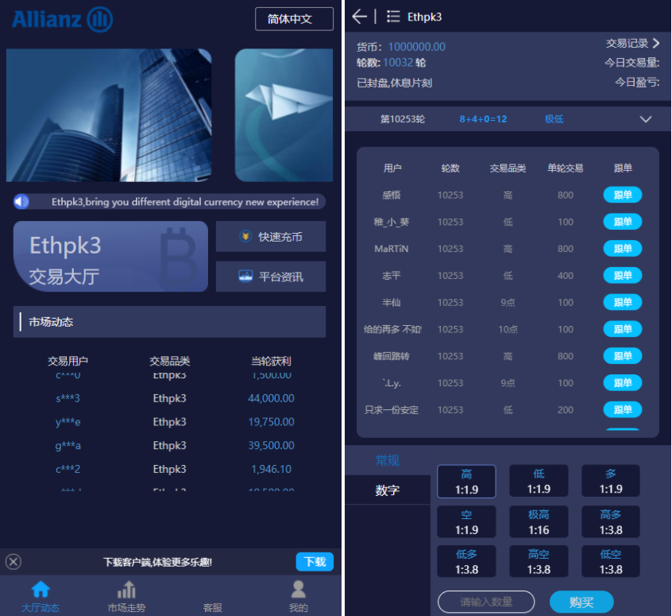
Task: Open the Ethpk3 交易大厅 card
Action: tap(110, 257)
